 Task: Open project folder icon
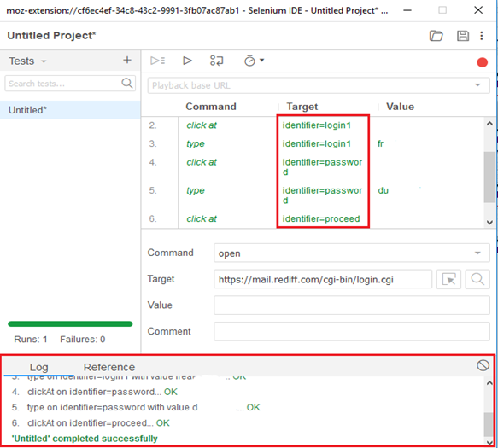[x=436, y=36]
